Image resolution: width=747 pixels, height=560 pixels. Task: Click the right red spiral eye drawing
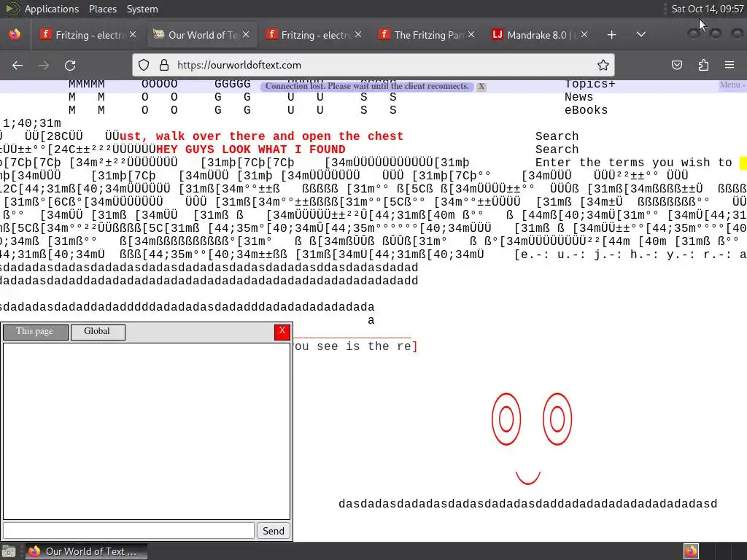pyautogui.click(x=557, y=419)
